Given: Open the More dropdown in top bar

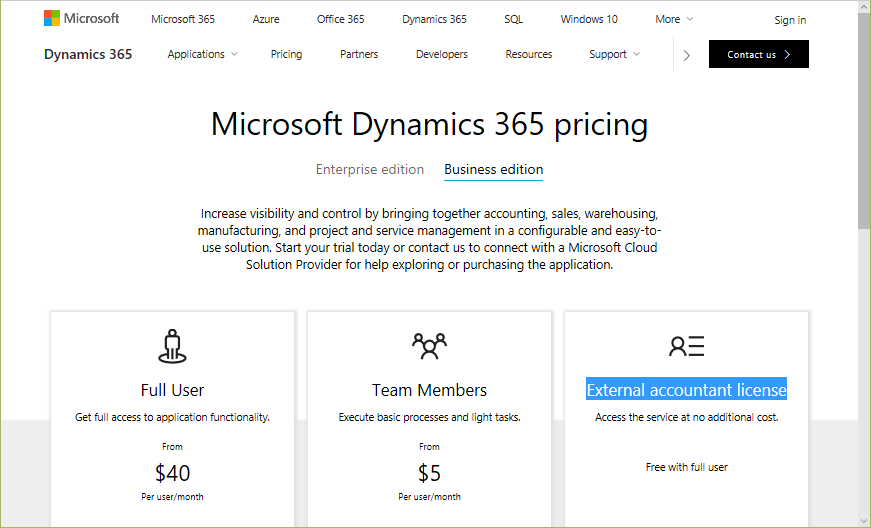Looking at the screenshot, I should tap(674, 19).
